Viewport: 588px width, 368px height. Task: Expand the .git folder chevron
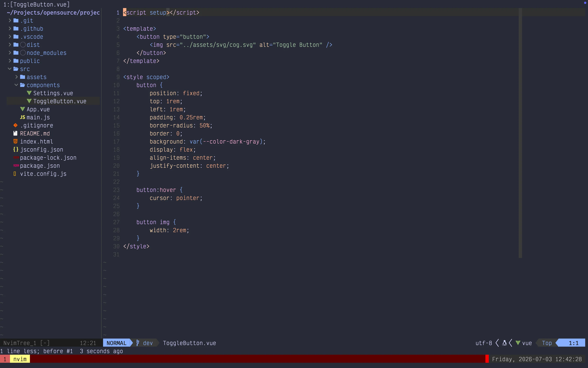coord(10,21)
